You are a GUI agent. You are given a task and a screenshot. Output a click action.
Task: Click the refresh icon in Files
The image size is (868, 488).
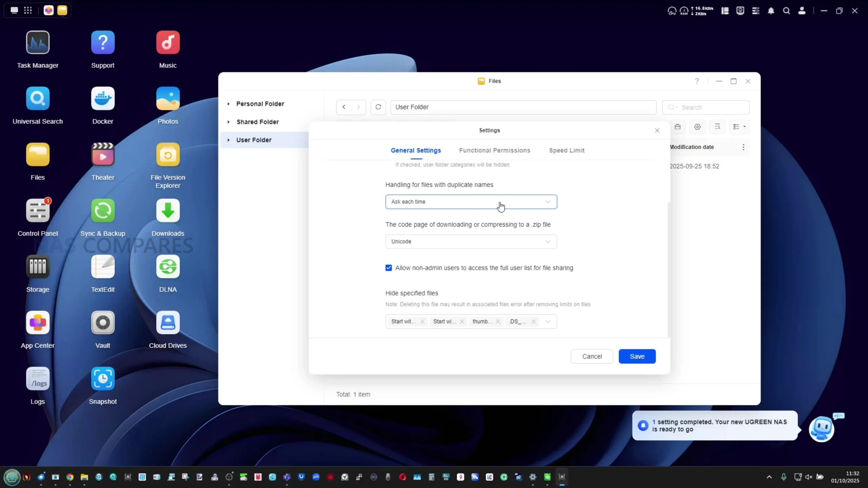(x=378, y=107)
